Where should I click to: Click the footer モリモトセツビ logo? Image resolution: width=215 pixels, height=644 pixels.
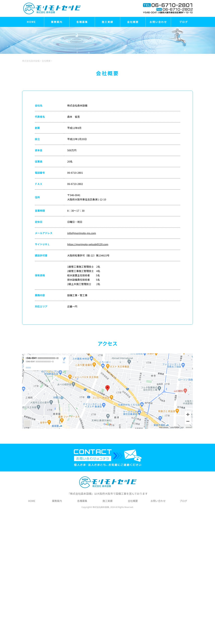tap(108, 482)
